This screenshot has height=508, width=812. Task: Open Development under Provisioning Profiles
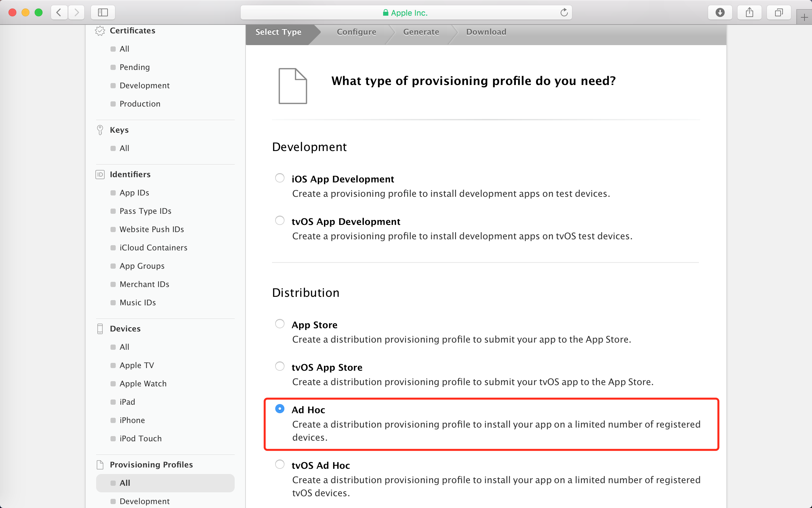(144, 501)
